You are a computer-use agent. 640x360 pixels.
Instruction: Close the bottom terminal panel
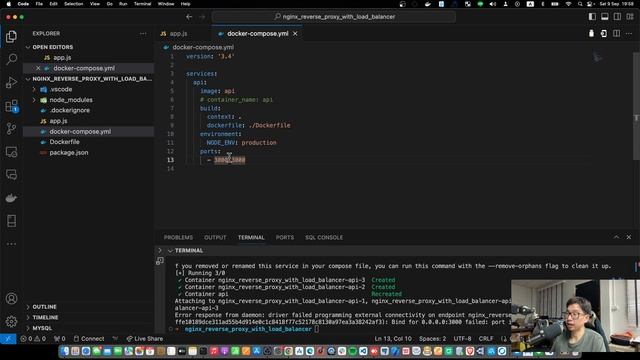pyautogui.click(x=629, y=237)
